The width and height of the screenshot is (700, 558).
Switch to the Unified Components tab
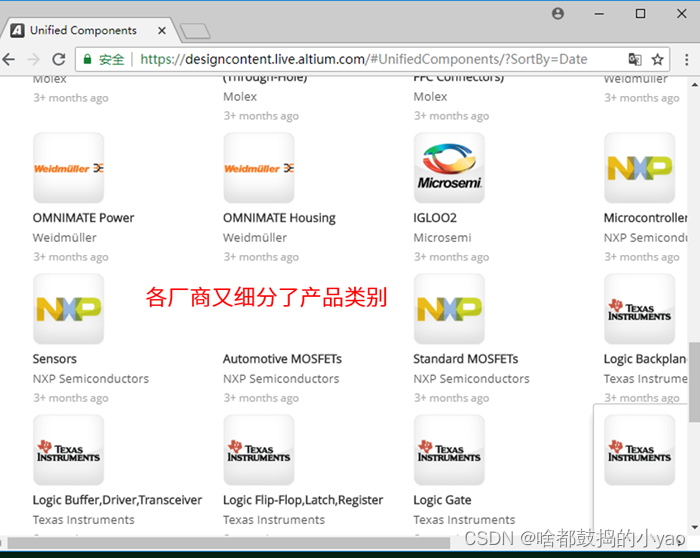[83, 30]
